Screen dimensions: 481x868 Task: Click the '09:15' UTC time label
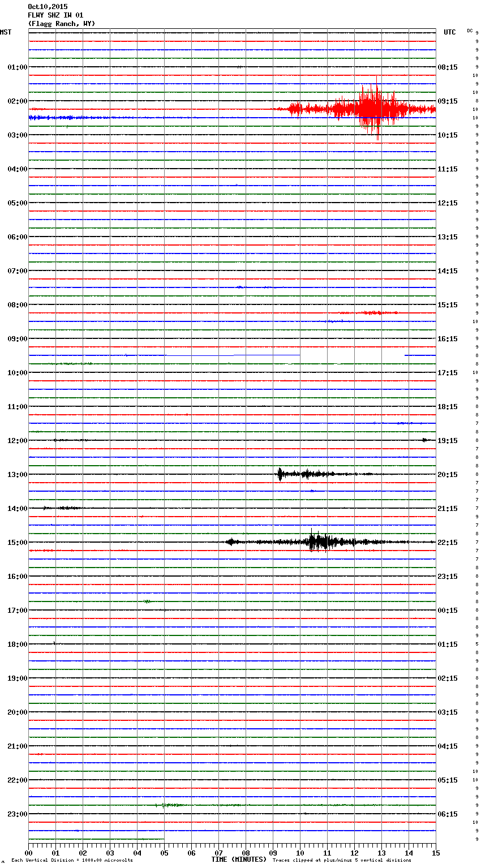coord(448,101)
